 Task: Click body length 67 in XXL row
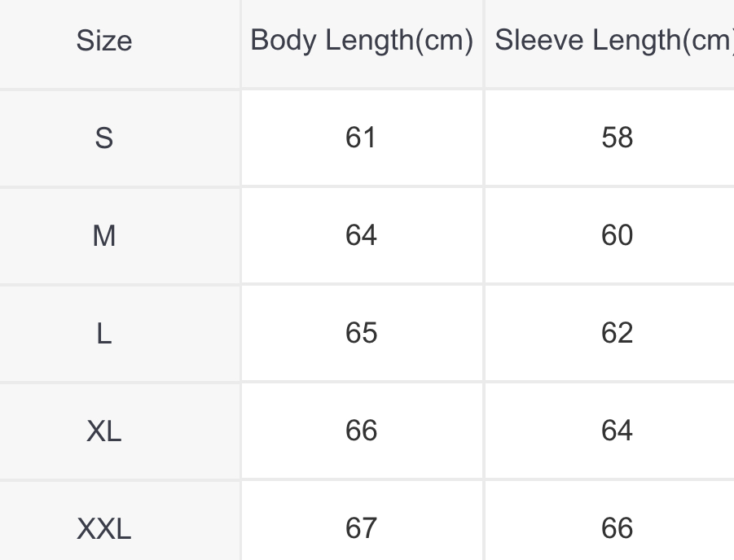(361, 527)
